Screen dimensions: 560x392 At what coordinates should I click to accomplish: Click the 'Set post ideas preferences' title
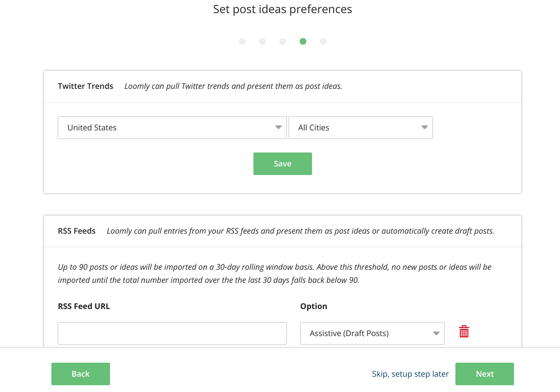(283, 9)
